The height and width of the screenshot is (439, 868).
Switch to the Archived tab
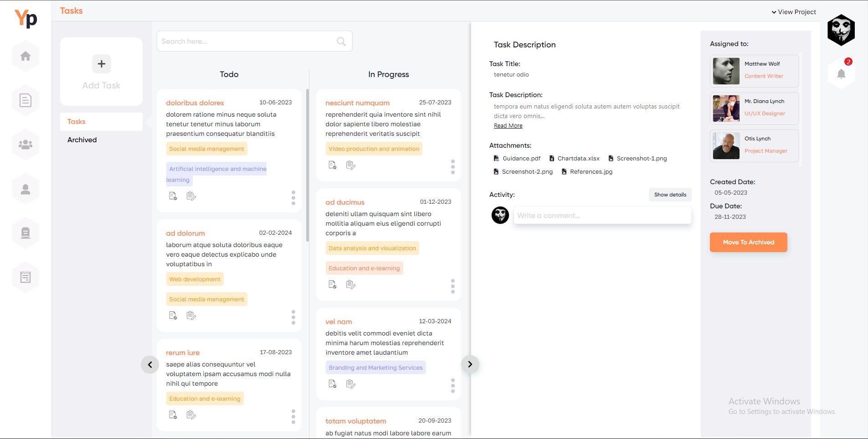coord(82,140)
